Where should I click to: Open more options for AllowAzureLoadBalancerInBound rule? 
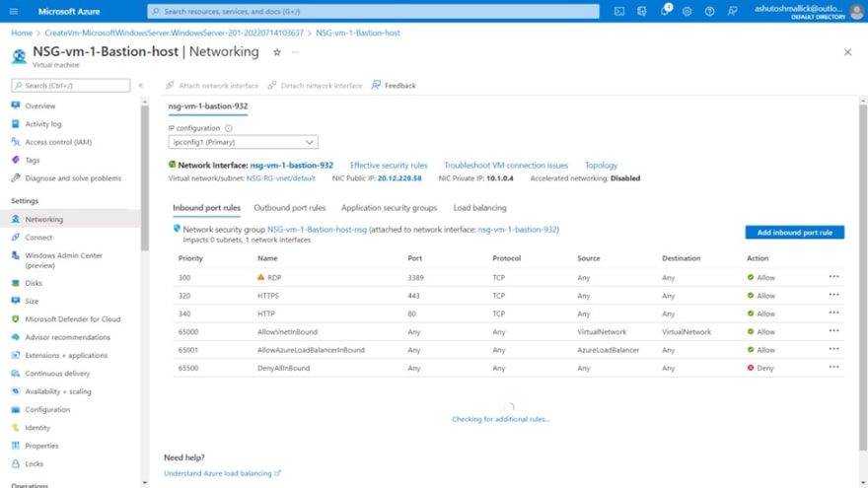click(833, 349)
